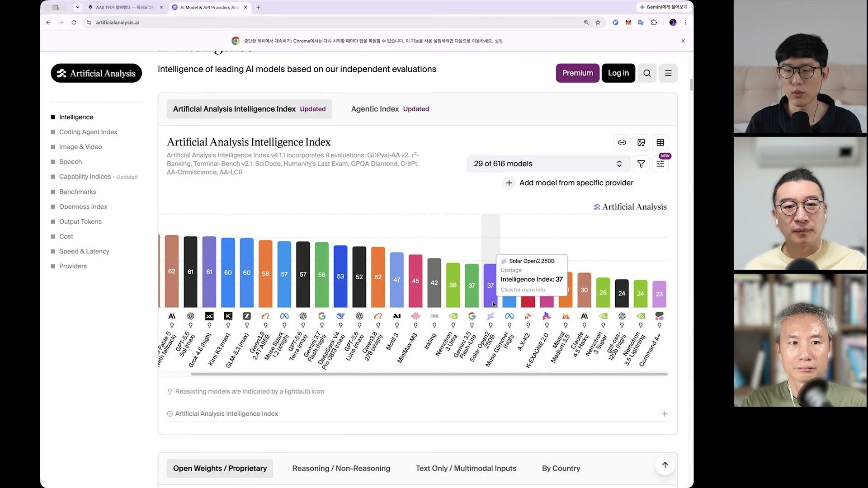868x488 pixels.
Task: Click the Kimi logo under Kimi K3
Action: coord(228,316)
